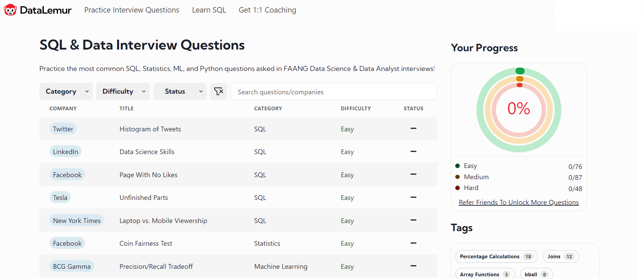Click the Hard count 0/48

[575, 189]
